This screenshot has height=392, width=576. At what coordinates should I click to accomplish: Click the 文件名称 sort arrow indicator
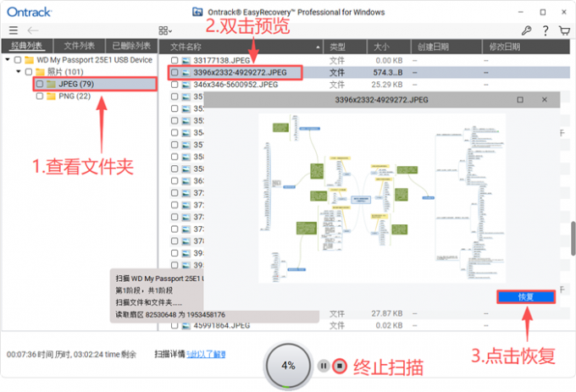[x=318, y=47]
